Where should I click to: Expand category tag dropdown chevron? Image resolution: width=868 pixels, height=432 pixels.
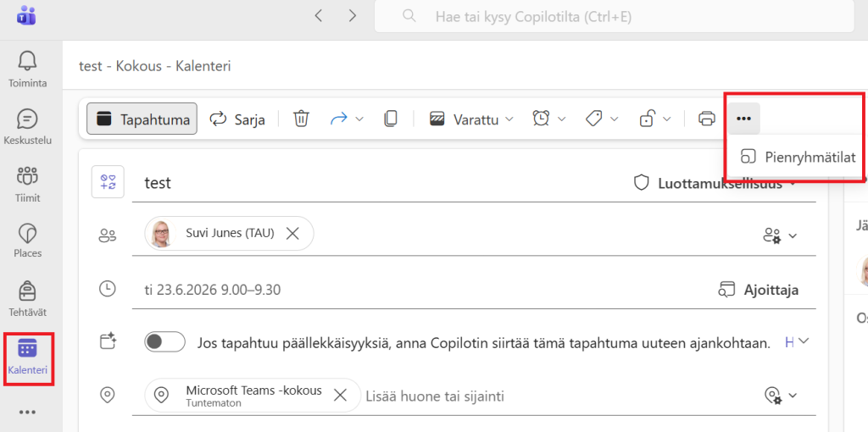click(615, 119)
